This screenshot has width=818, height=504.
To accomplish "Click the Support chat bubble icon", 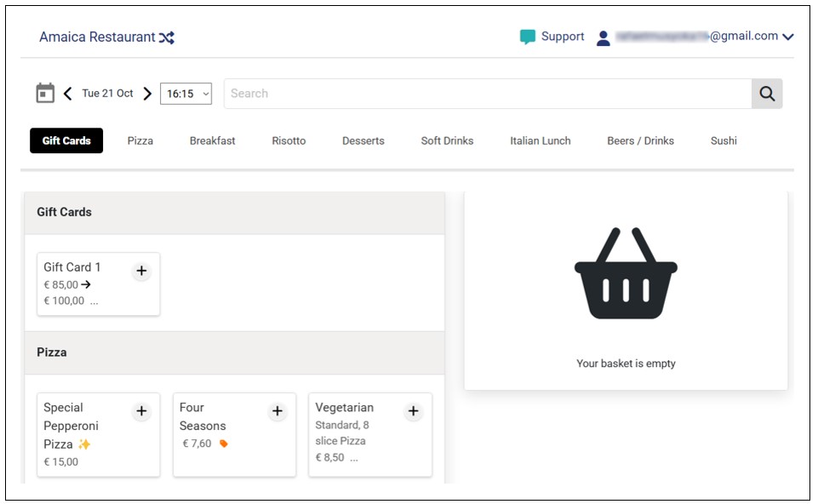I will [x=528, y=37].
